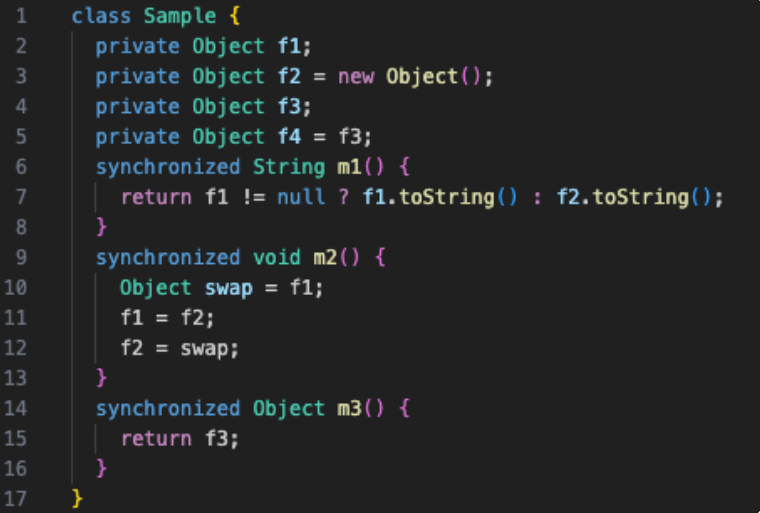Viewport: 760px width, 513px height.
Task: Click the second toString call on line 7
Action: click(641, 197)
